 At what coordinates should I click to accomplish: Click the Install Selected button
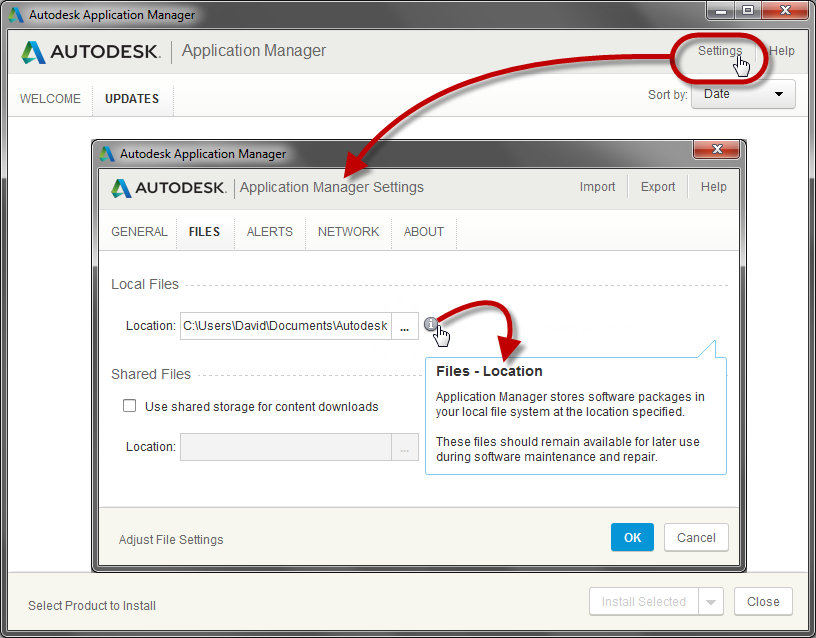pos(644,602)
